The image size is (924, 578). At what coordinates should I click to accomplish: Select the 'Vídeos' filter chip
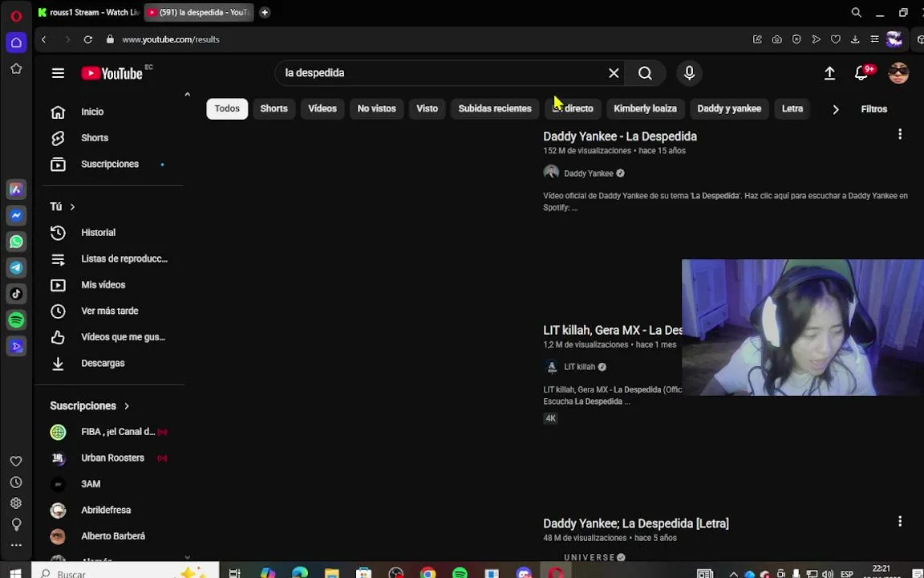322,108
